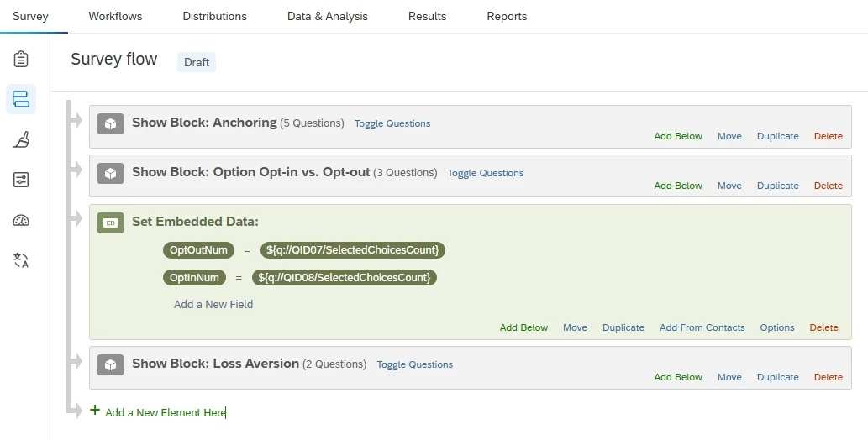Screen dimensions: 868x440
Task: Open the quota gauge icon
Action: click(x=21, y=220)
